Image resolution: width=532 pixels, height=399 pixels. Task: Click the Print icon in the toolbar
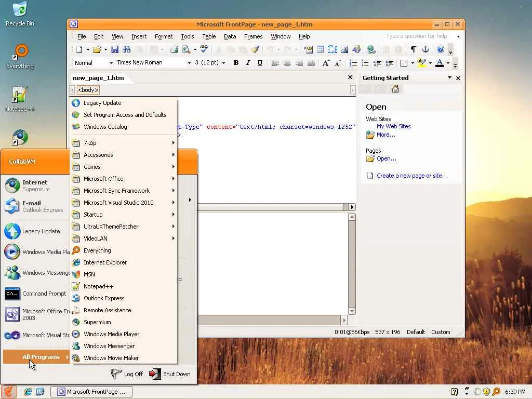[x=174, y=49]
